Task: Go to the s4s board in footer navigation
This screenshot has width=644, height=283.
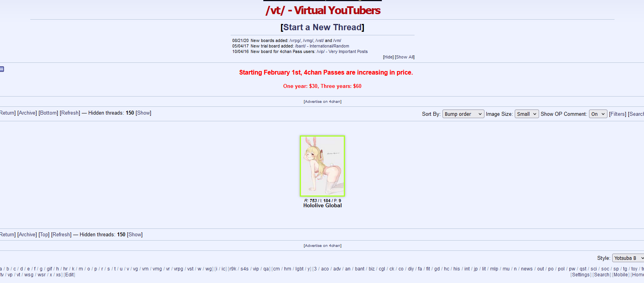Action: point(244,269)
